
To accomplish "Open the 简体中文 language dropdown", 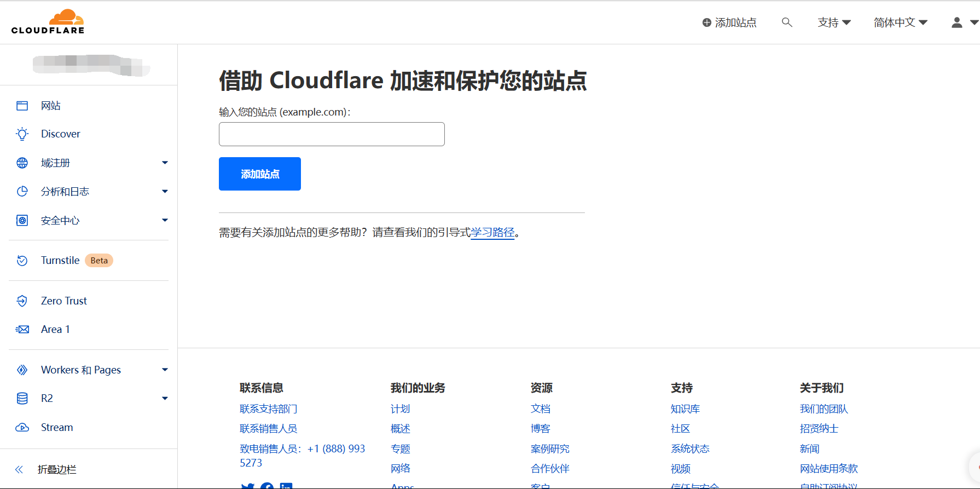I will (x=901, y=22).
